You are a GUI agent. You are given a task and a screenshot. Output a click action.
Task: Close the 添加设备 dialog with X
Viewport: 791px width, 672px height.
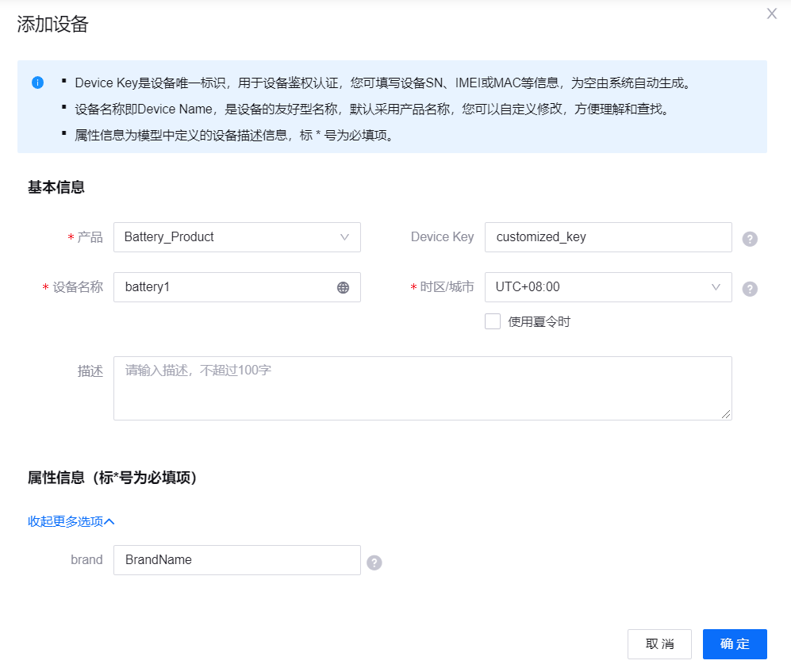coord(771,13)
